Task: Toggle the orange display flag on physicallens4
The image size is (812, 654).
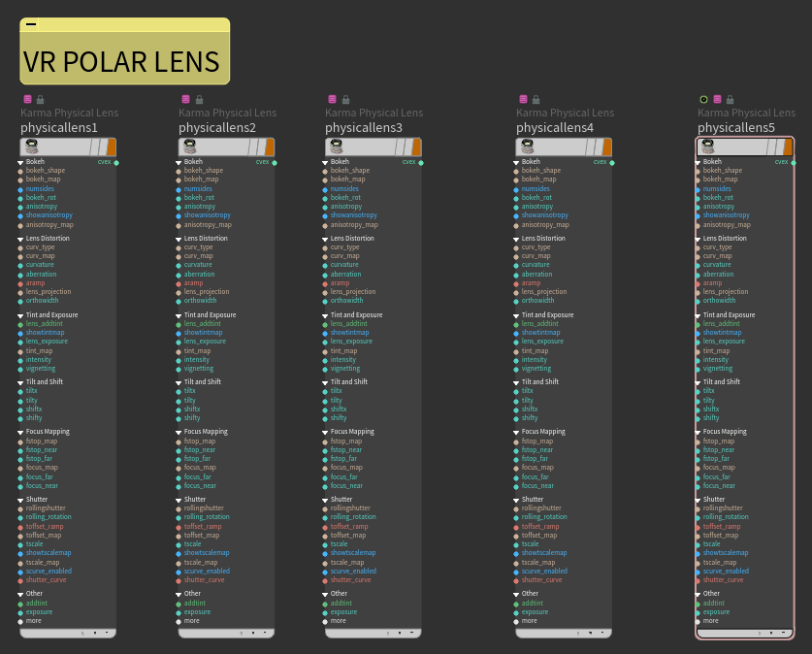Action: tap(607, 147)
